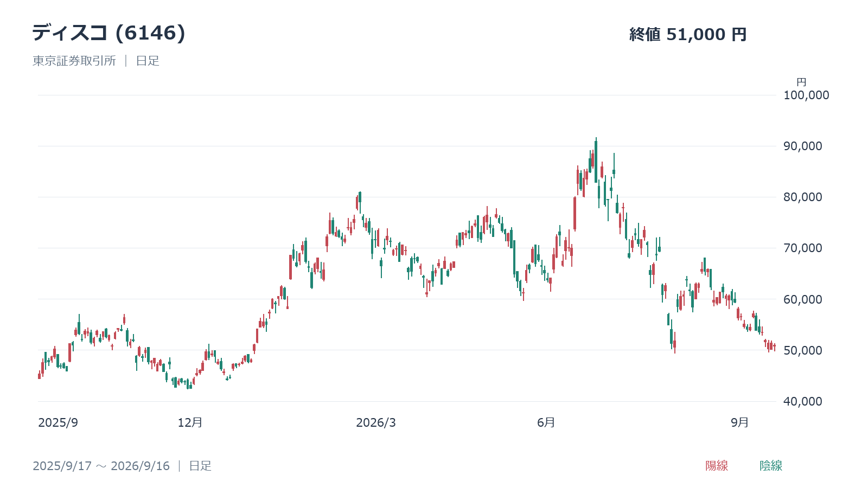The width and height of the screenshot is (868, 488).
Task: Click the 9月 x-axis date label
Action: (739, 422)
